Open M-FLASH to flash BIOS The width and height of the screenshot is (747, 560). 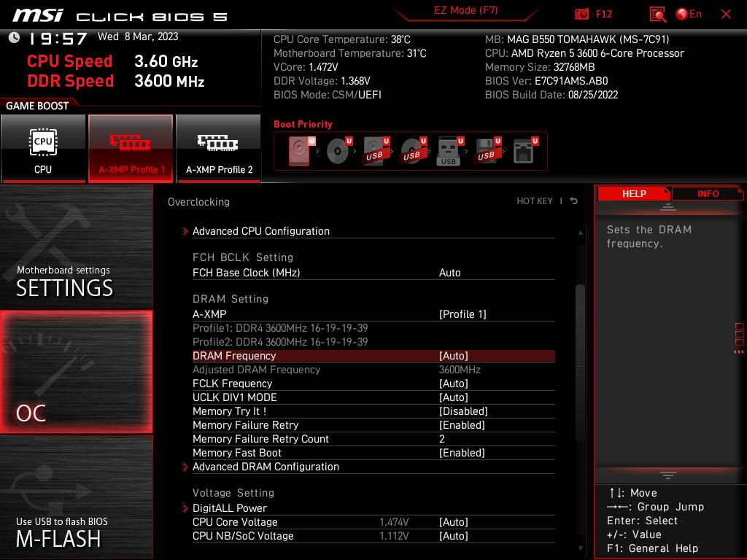pos(76,497)
